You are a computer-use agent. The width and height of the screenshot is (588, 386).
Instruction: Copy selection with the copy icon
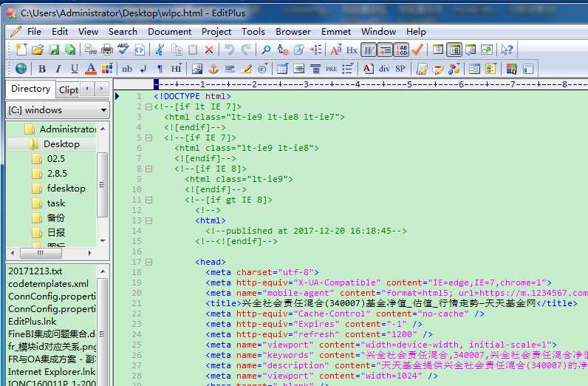tap(177, 50)
